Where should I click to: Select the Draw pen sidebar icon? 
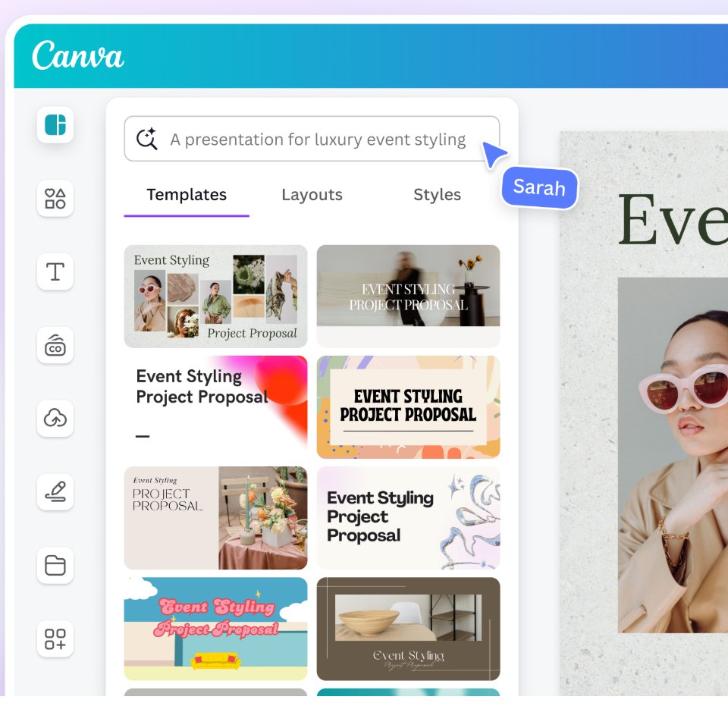pyautogui.click(x=55, y=491)
